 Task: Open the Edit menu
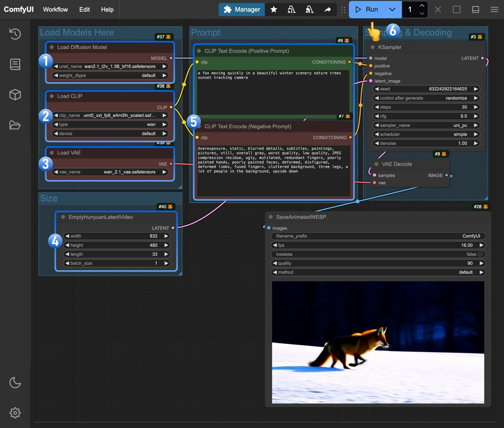click(84, 10)
